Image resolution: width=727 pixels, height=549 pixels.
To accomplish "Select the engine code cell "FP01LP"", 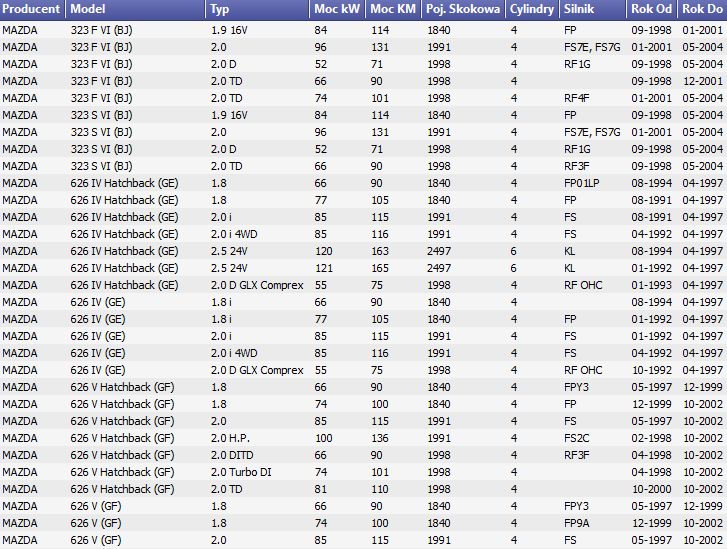I will [x=581, y=183].
